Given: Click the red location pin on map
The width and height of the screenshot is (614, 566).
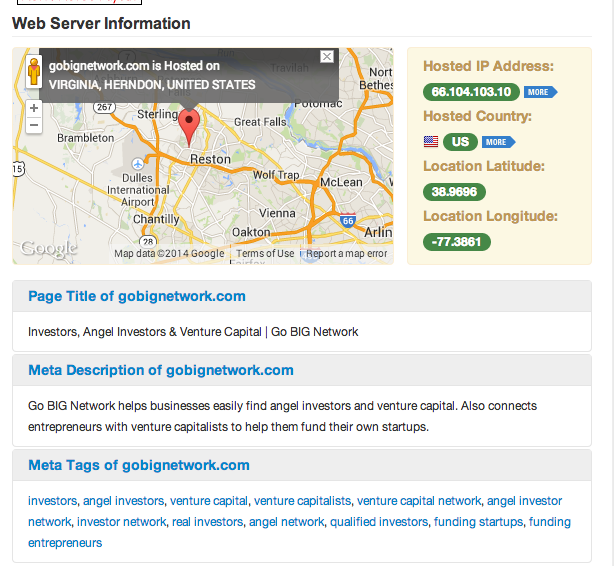Looking at the screenshot, I should [189, 127].
